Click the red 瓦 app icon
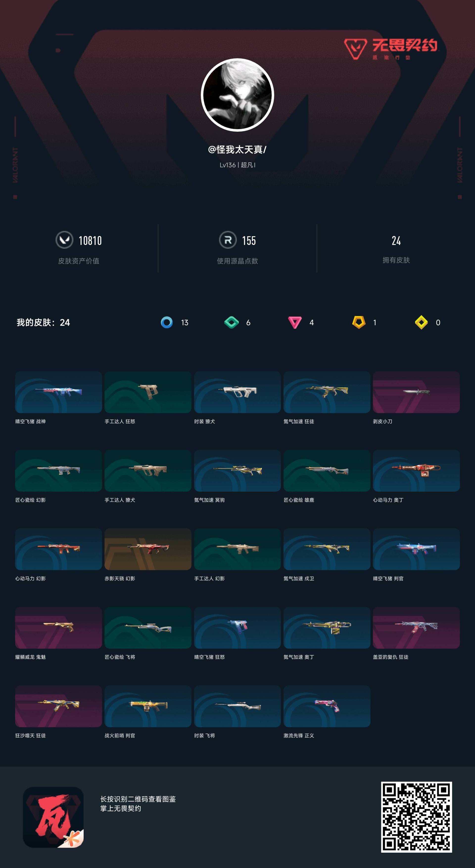 pos(53,817)
